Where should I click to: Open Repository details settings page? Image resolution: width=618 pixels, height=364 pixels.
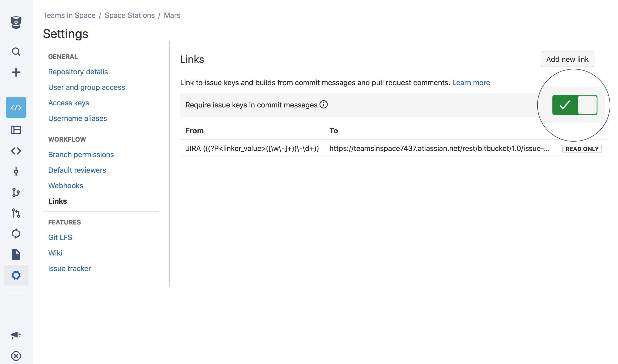click(78, 72)
